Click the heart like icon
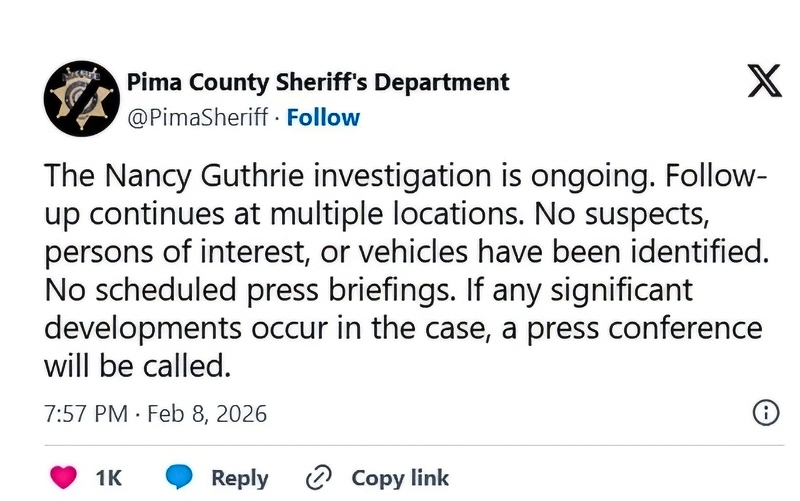The image size is (800, 501). [x=62, y=478]
